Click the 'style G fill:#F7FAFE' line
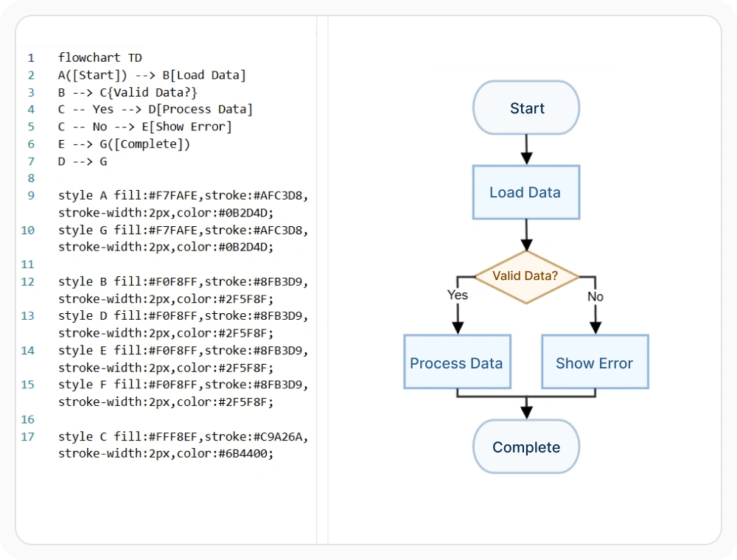The width and height of the screenshot is (737, 560). click(184, 239)
